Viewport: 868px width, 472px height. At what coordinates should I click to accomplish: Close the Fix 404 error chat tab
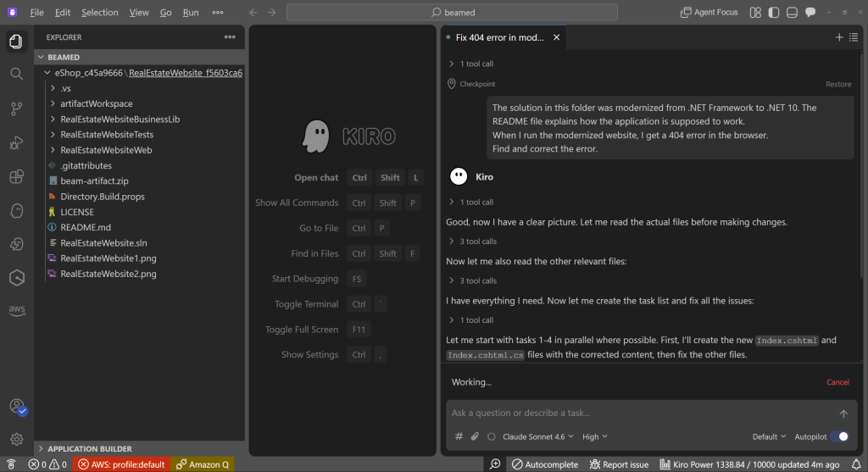(556, 37)
